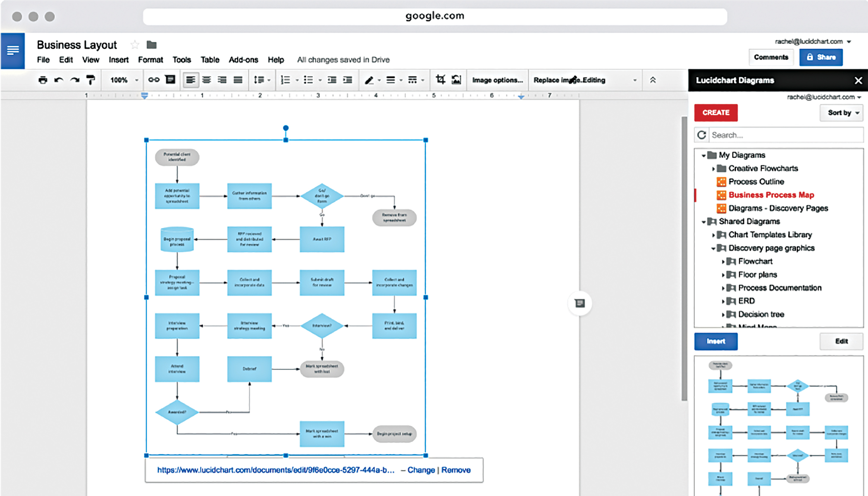Open the Add-ons menu
Screen dimensions: 868x496
click(243, 60)
